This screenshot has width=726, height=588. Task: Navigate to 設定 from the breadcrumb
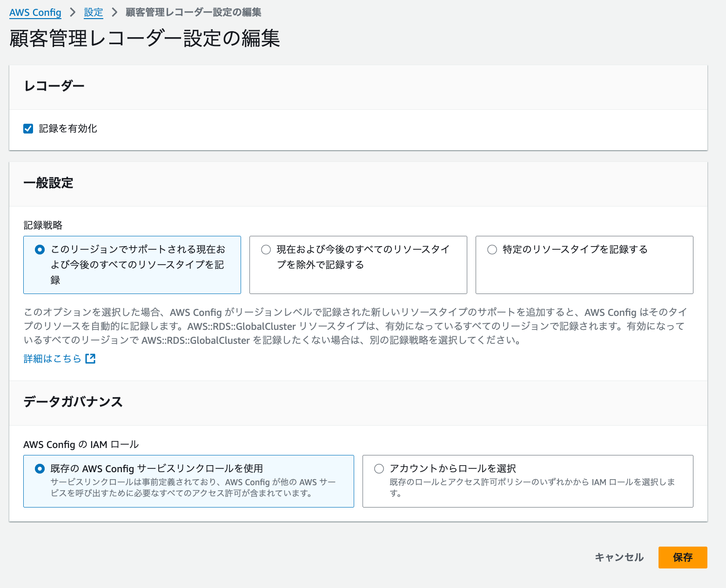(x=93, y=12)
